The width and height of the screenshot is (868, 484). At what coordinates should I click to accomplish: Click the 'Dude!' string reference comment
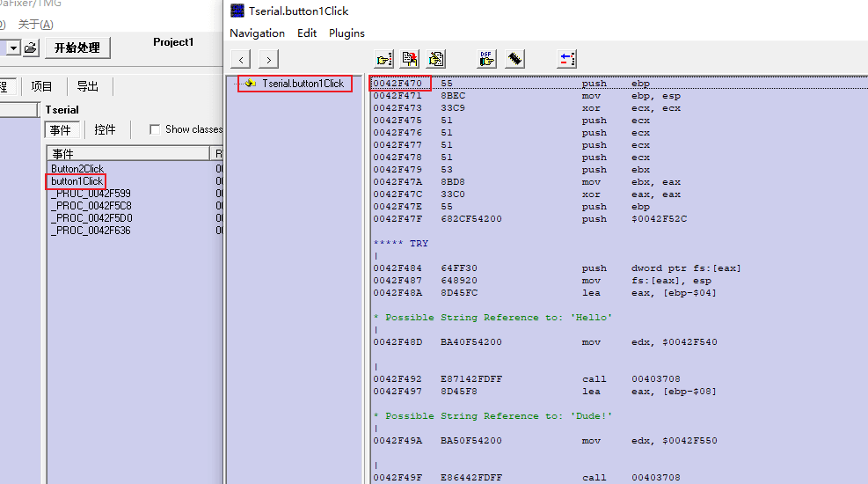coord(492,416)
